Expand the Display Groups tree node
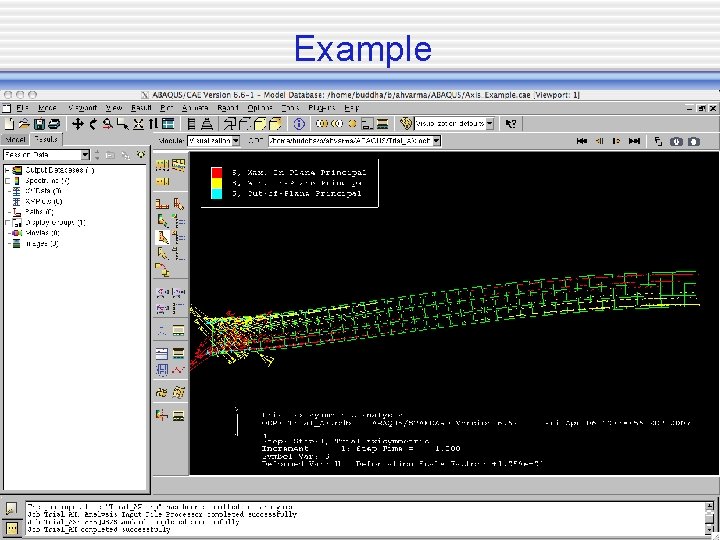Viewport: 720px width, 540px height. pos(7,223)
